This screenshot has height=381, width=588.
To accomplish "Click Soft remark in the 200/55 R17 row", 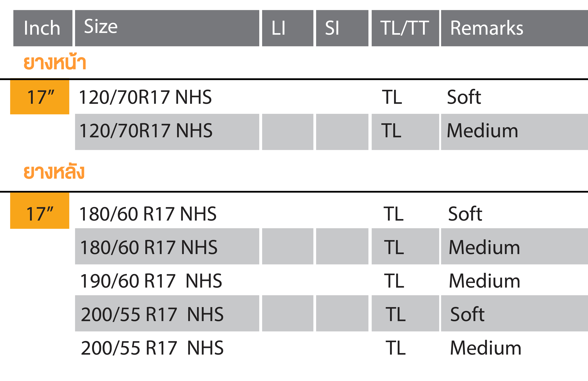I will 467,314.
